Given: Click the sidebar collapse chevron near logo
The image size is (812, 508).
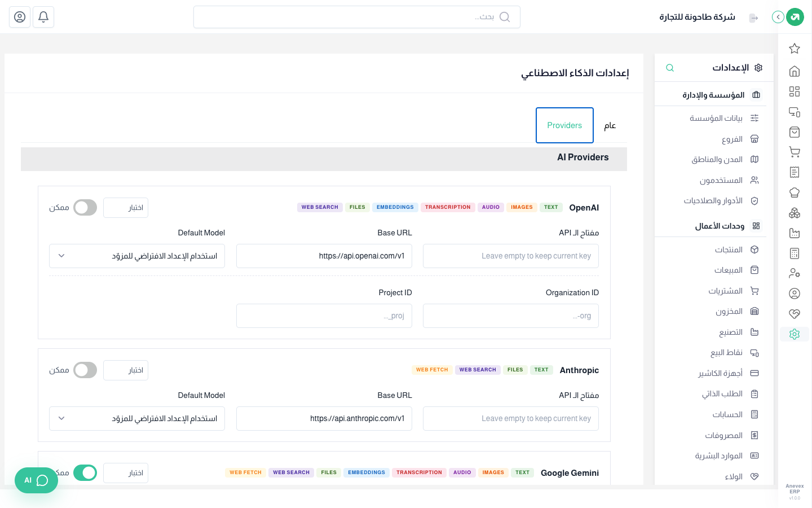Looking at the screenshot, I should pos(778,17).
